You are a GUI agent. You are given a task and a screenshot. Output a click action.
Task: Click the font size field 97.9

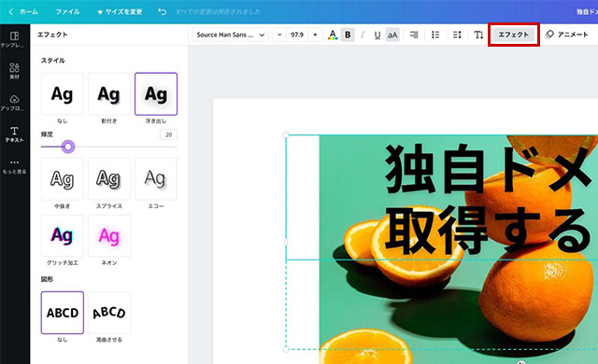[297, 35]
